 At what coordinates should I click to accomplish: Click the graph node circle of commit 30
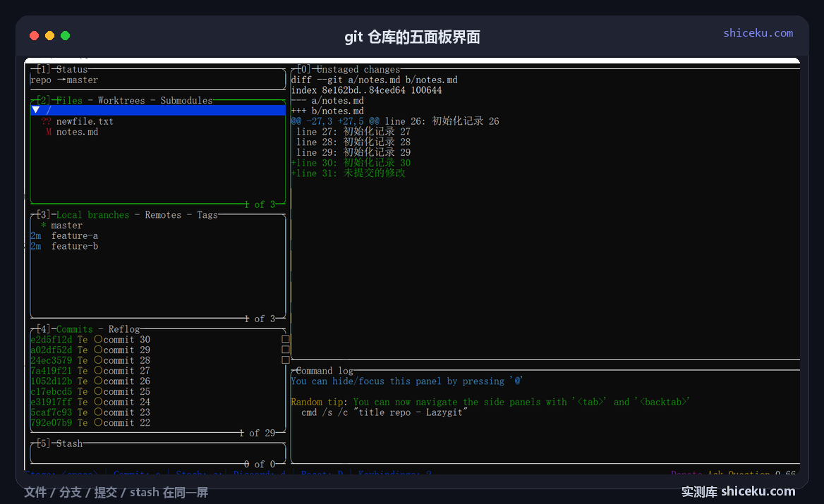[x=98, y=339]
